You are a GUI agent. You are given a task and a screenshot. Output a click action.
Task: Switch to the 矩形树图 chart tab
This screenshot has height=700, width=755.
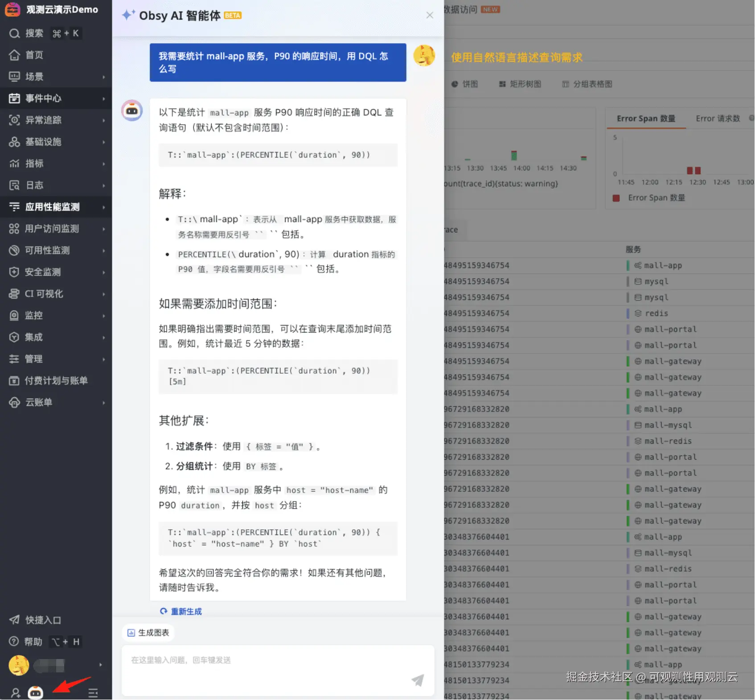coord(520,84)
